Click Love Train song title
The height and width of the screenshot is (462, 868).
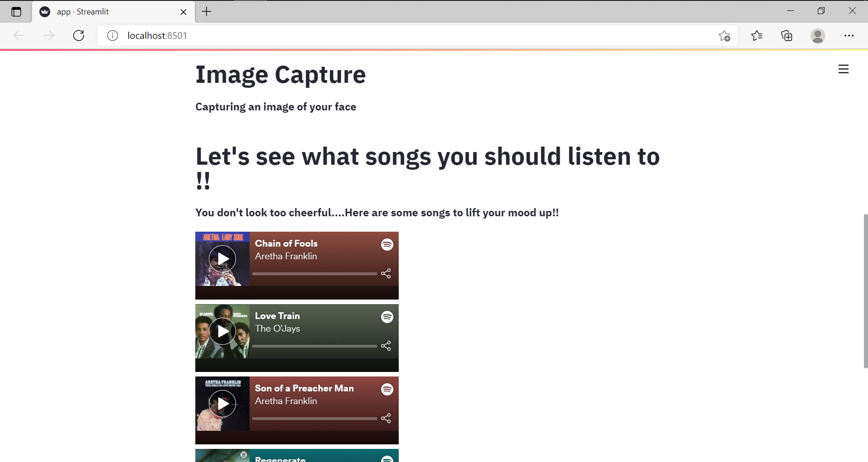tap(277, 316)
